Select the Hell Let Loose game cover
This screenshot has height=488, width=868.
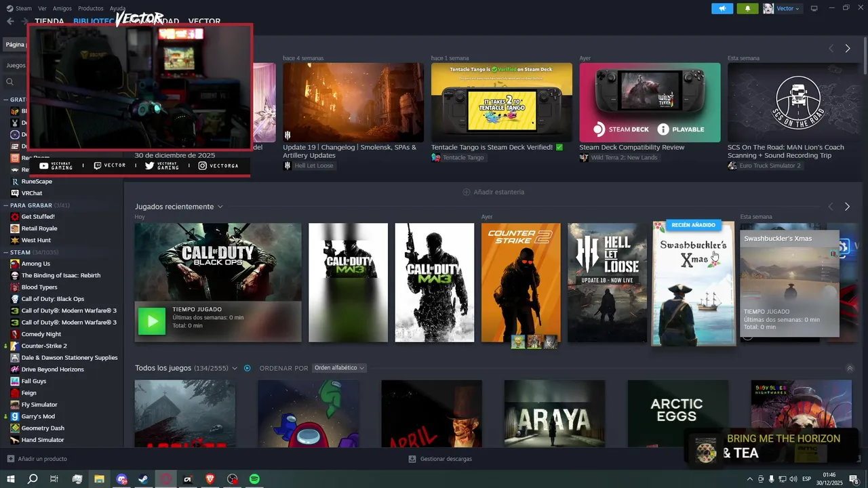click(x=607, y=283)
